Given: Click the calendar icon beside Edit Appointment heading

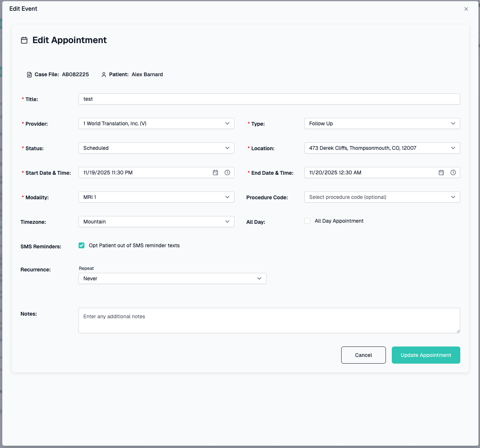Looking at the screenshot, I should [24, 40].
